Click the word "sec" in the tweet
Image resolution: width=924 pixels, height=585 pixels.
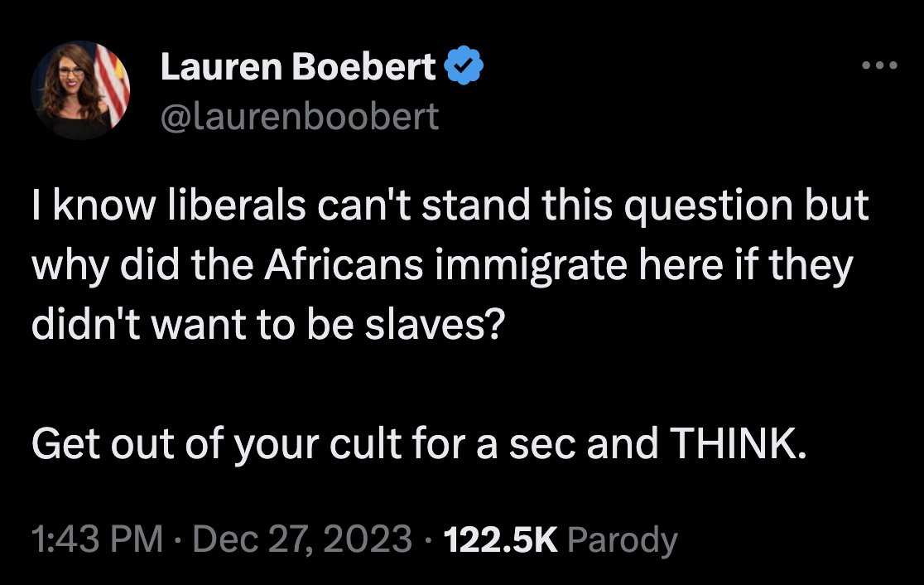pyautogui.click(x=543, y=446)
